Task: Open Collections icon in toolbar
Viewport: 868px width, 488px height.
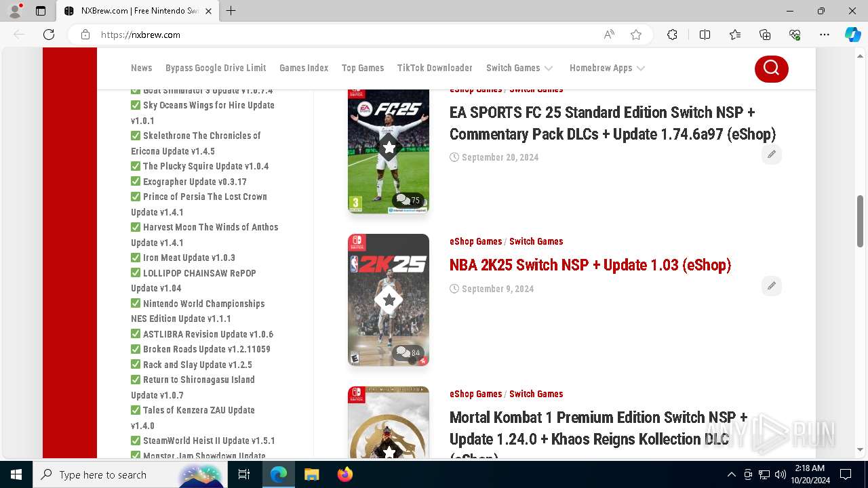Action: pos(765,35)
